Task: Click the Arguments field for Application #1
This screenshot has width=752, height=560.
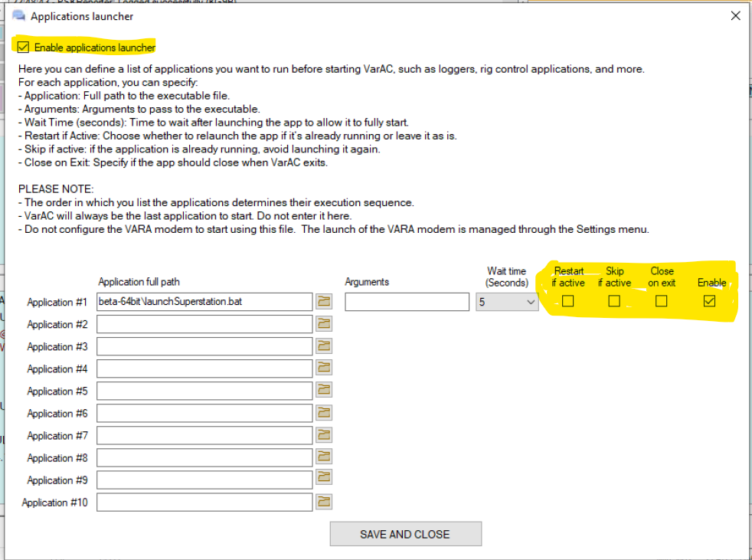Action: pos(407,302)
